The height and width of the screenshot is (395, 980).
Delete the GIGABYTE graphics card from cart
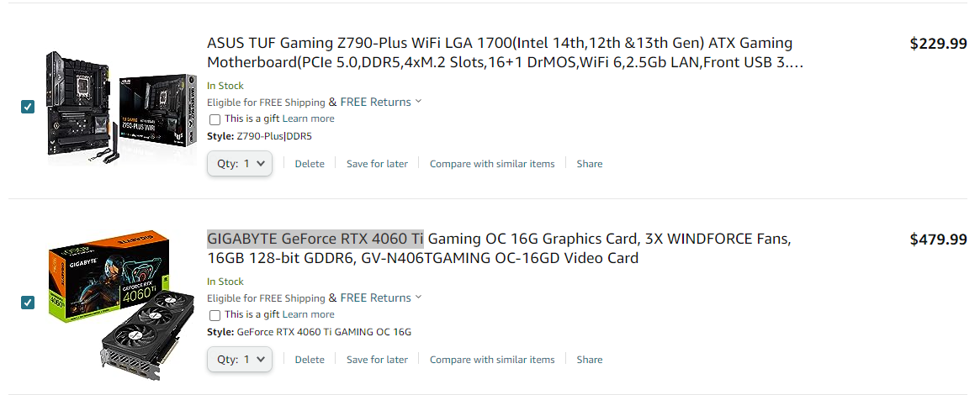pos(310,360)
